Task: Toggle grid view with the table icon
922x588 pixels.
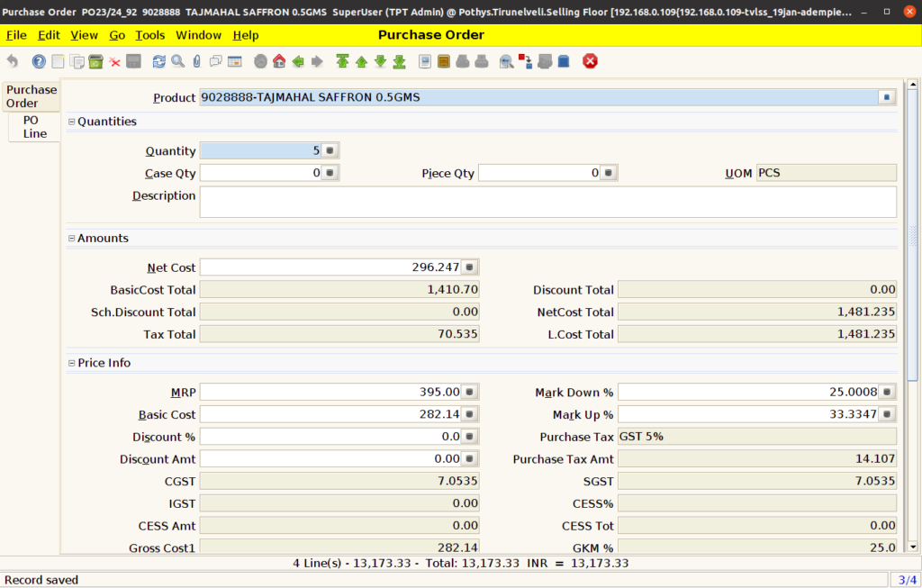Action: pos(235,61)
